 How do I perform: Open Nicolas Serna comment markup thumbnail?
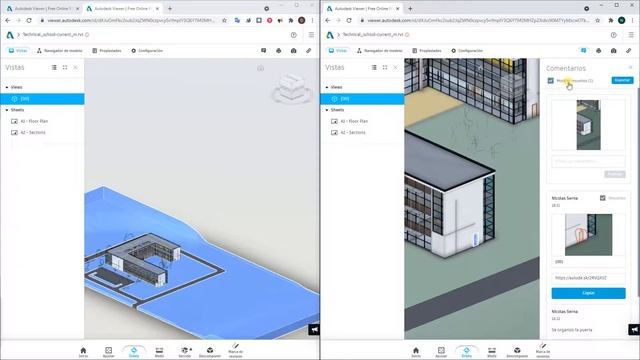(589, 235)
